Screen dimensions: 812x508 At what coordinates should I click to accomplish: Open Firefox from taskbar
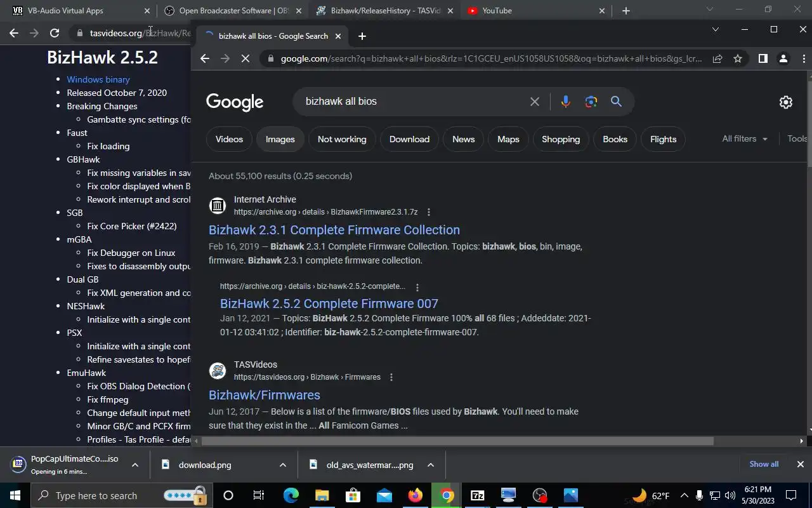416,495
